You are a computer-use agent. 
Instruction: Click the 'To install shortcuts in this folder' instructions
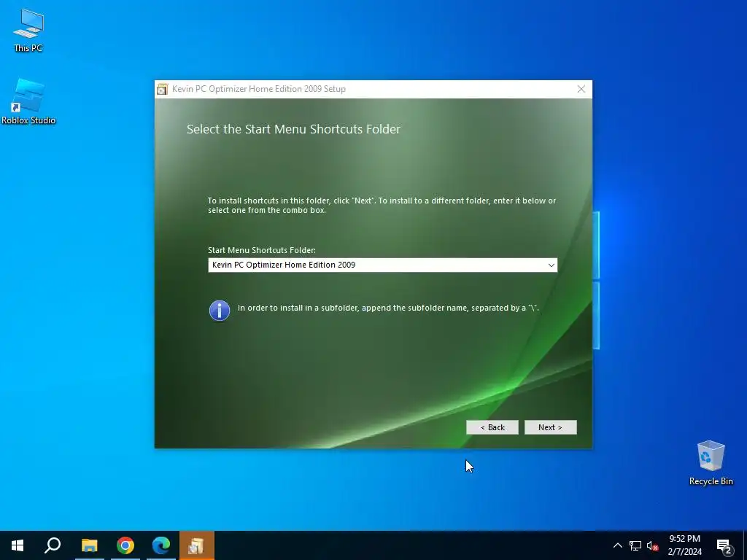click(382, 205)
